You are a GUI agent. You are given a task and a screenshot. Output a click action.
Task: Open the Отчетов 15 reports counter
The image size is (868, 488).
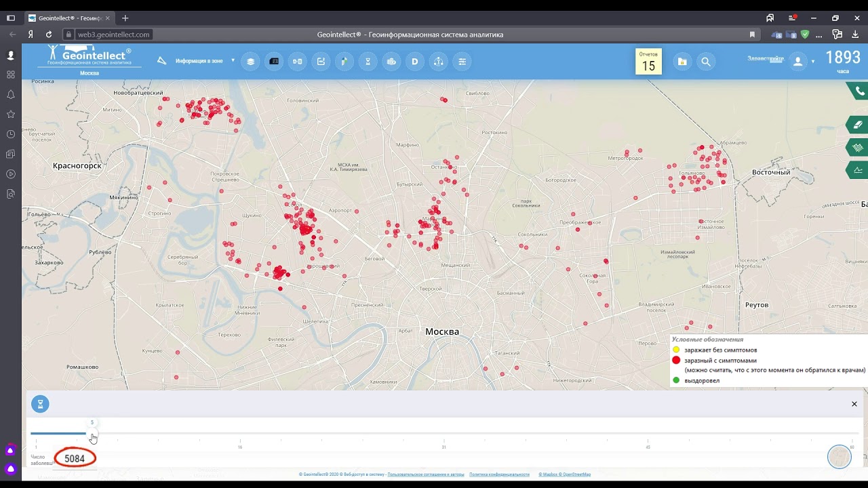(x=648, y=62)
